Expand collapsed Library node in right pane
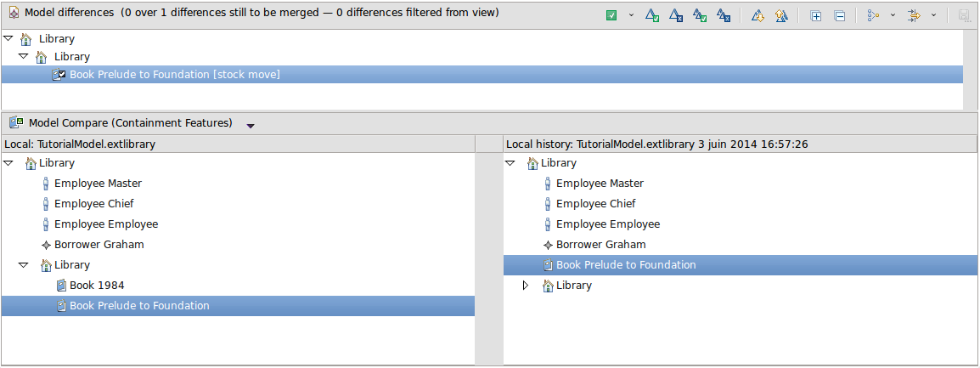This screenshot has height=368, width=980. point(526,286)
